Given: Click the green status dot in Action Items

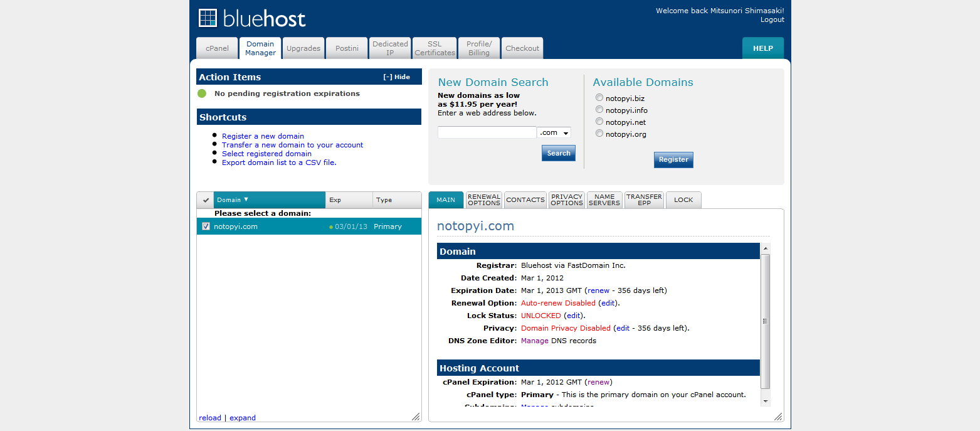Looking at the screenshot, I should click(202, 93).
